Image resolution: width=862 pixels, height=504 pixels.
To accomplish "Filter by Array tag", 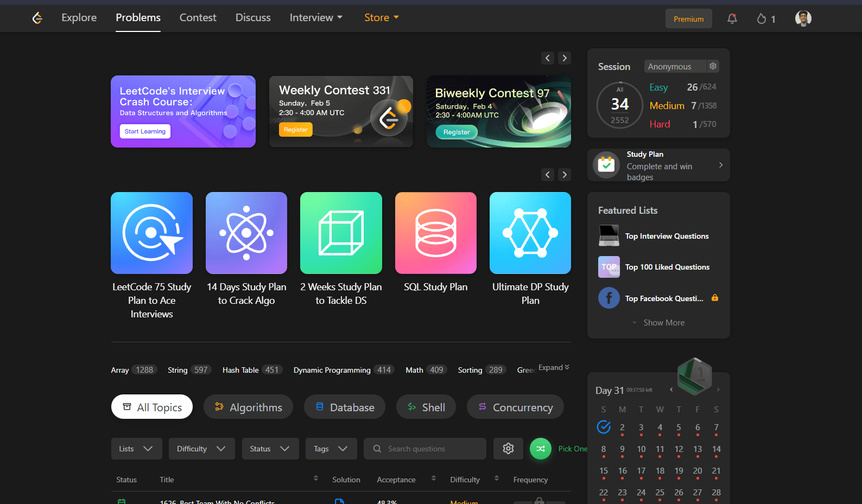I will pos(134,370).
